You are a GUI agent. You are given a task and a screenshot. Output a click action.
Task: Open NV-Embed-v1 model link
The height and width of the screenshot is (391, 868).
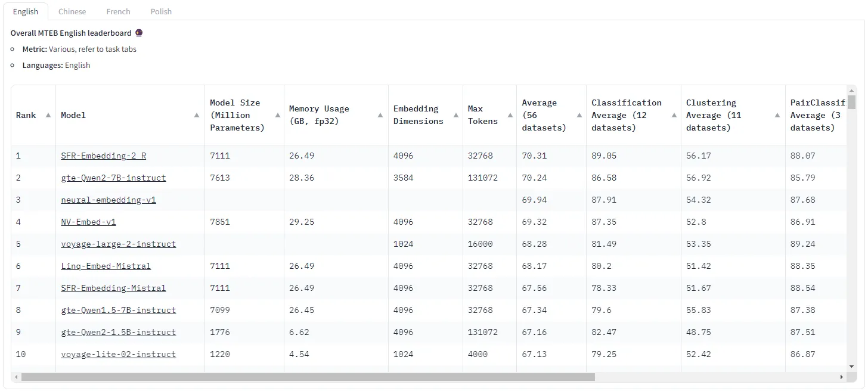[88, 222]
